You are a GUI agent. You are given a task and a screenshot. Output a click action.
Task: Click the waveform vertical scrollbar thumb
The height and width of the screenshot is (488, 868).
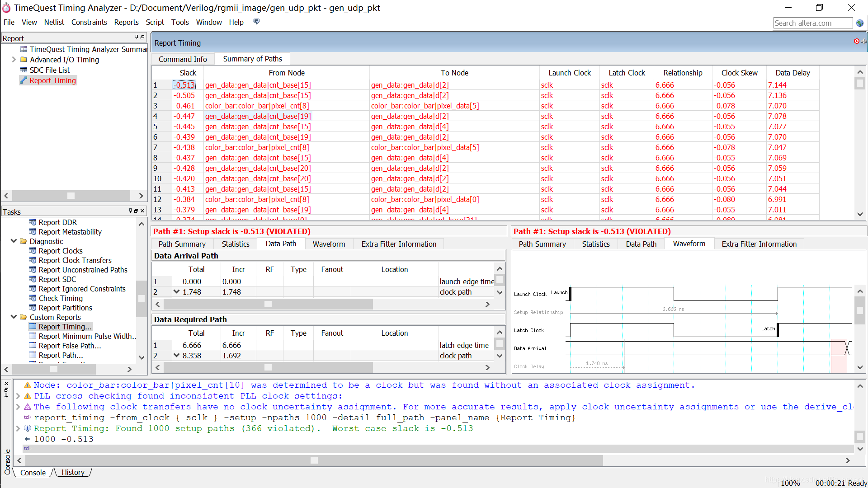[860, 310]
